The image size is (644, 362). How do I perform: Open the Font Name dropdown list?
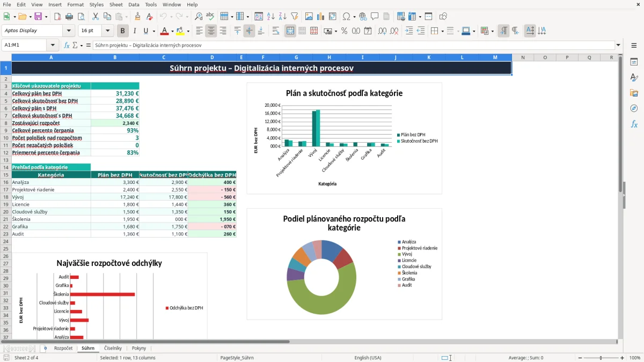point(69,31)
